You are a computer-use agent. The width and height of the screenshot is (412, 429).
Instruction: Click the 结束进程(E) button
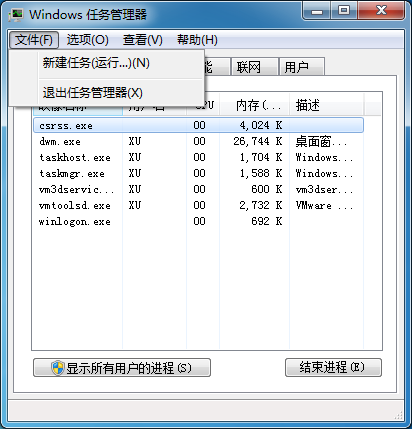(x=333, y=367)
